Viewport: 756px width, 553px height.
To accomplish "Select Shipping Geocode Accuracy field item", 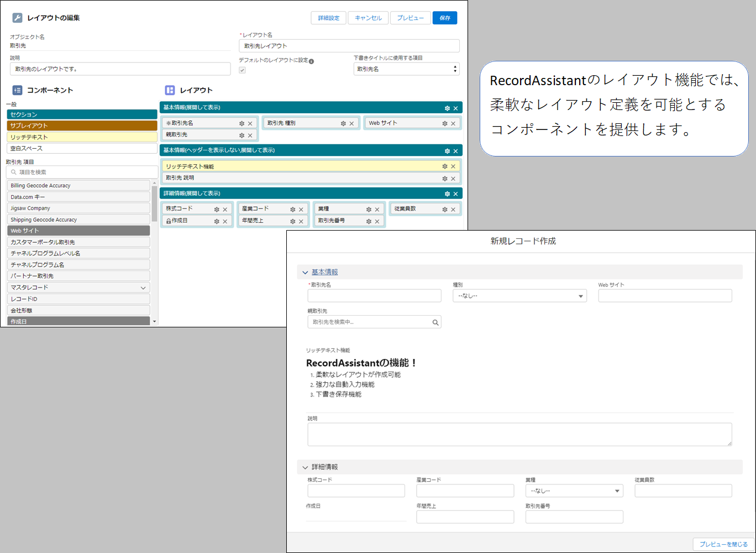I will [78, 220].
